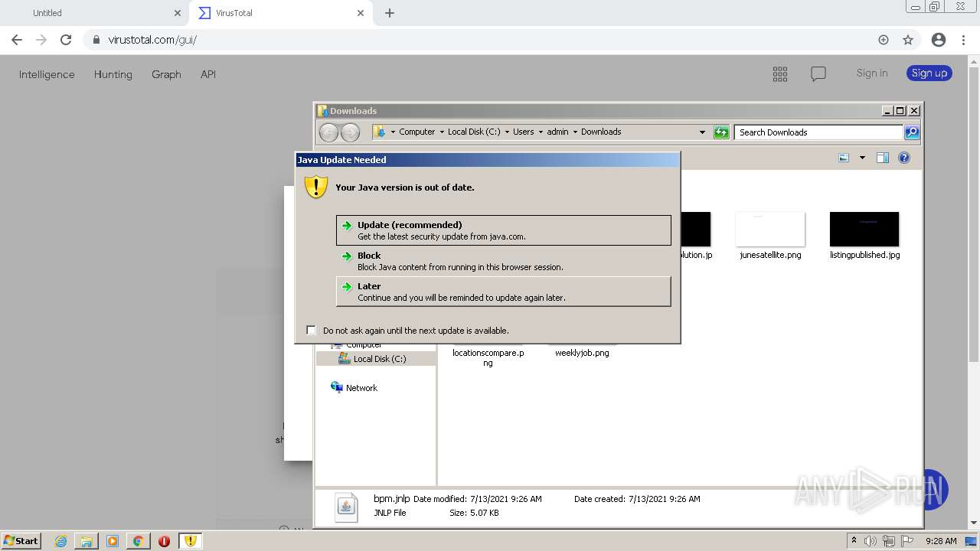
Task: Open the views dropdown arrow in Explorer
Action: pos(862,158)
